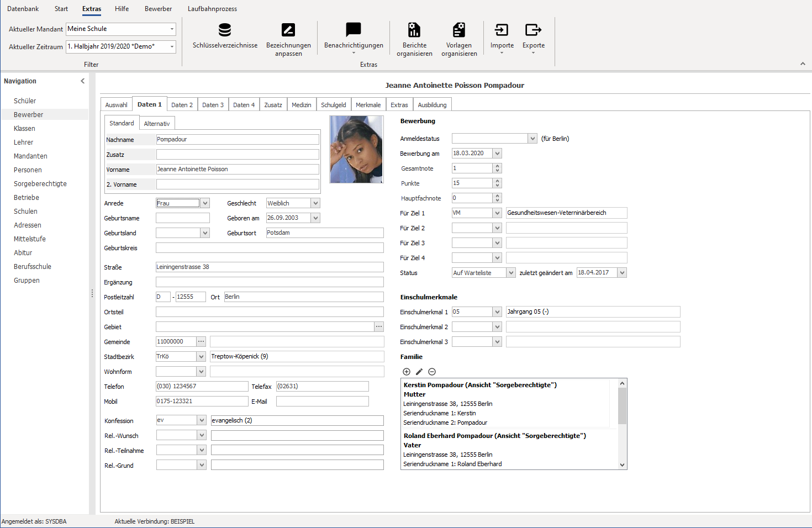The height and width of the screenshot is (528, 812).
Task: Click the Gebiet ellipsis browse button
Action: pyautogui.click(x=379, y=327)
